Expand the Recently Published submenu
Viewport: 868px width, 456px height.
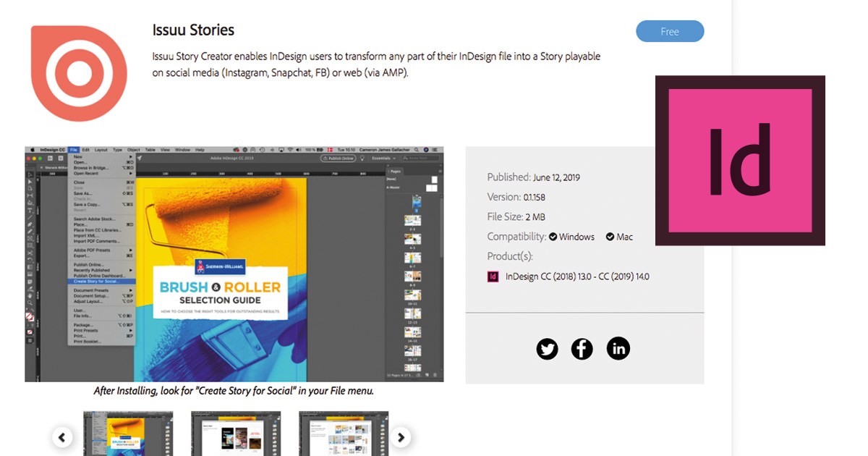pos(102,270)
